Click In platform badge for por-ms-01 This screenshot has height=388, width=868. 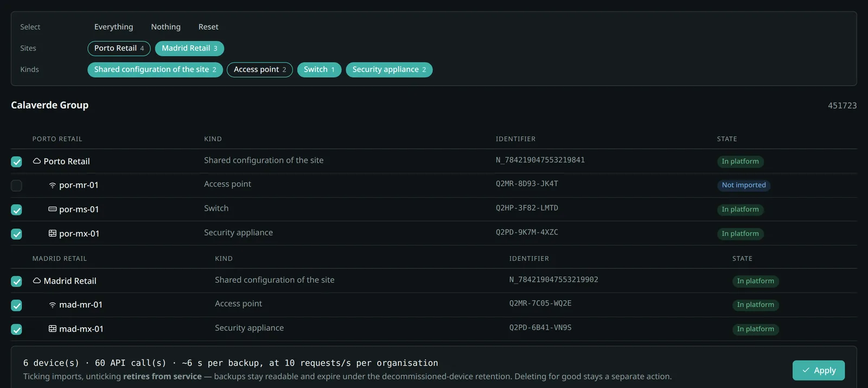tap(740, 209)
